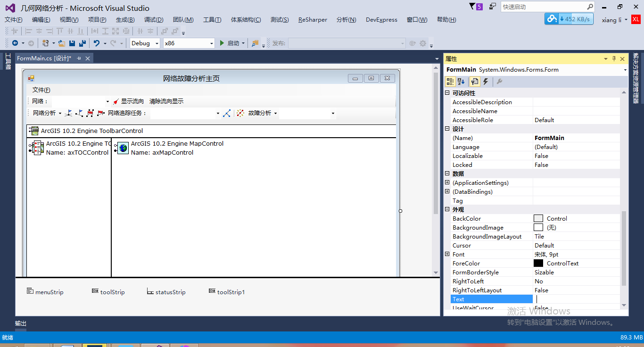This screenshot has height=347, width=644.
Task: Open the 故障分析 dropdown arrow
Action: click(x=275, y=113)
